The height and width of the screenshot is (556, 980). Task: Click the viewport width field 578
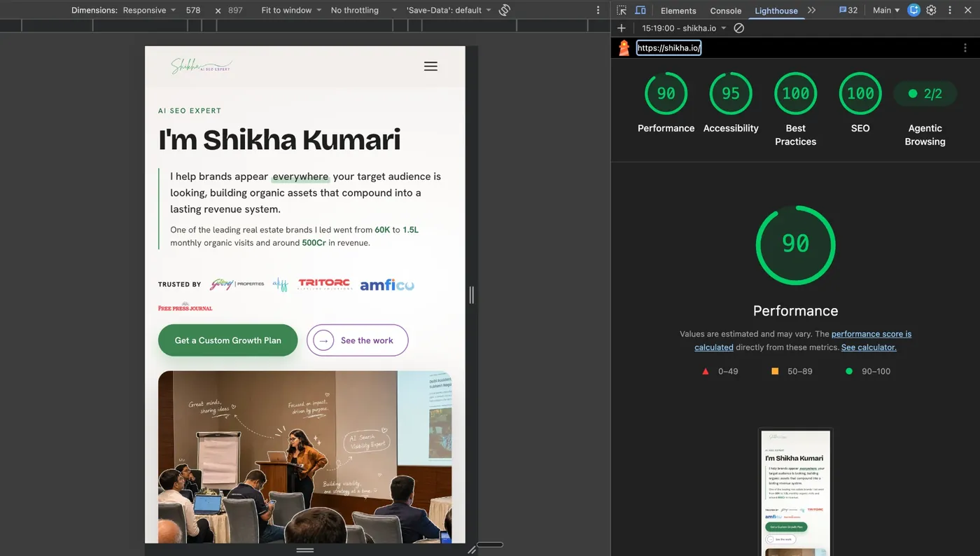tap(195, 11)
